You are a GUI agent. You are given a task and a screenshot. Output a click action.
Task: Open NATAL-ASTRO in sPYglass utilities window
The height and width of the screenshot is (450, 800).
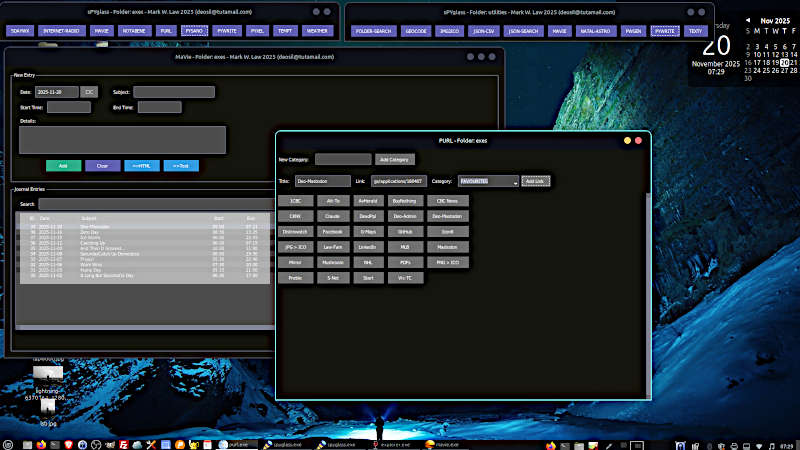(595, 31)
